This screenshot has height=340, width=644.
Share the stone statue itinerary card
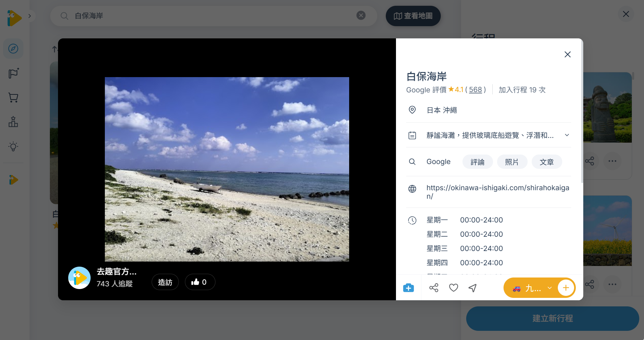pos(590,161)
